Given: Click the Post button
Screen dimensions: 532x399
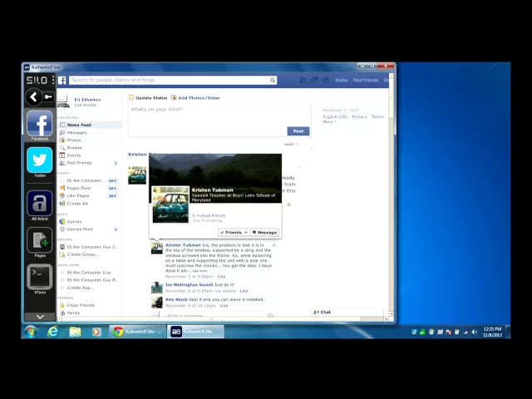Looking at the screenshot, I should (x=298, y=131).
